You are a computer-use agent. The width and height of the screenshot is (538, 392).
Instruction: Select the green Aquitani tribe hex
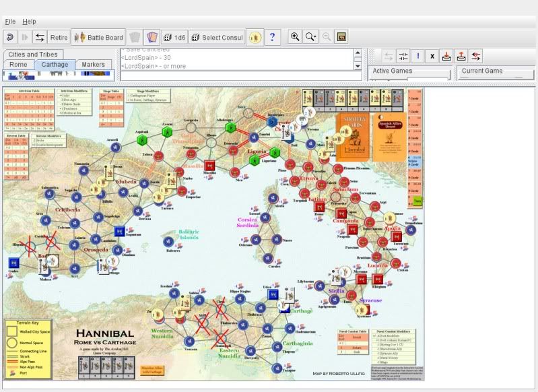141,140
